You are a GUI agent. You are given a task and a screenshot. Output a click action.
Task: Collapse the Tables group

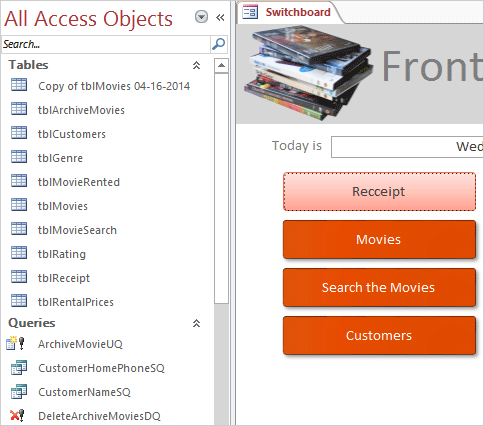click(196, 65)
